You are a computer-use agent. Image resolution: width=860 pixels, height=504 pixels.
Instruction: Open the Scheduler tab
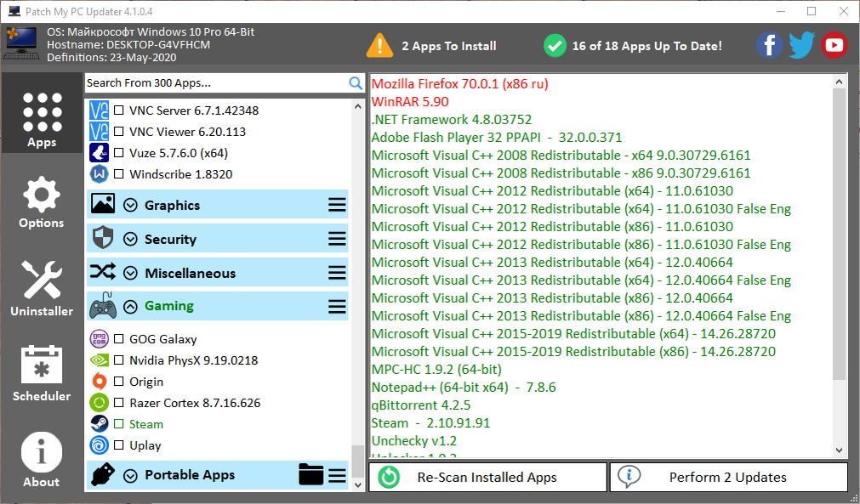pos(42,373)
